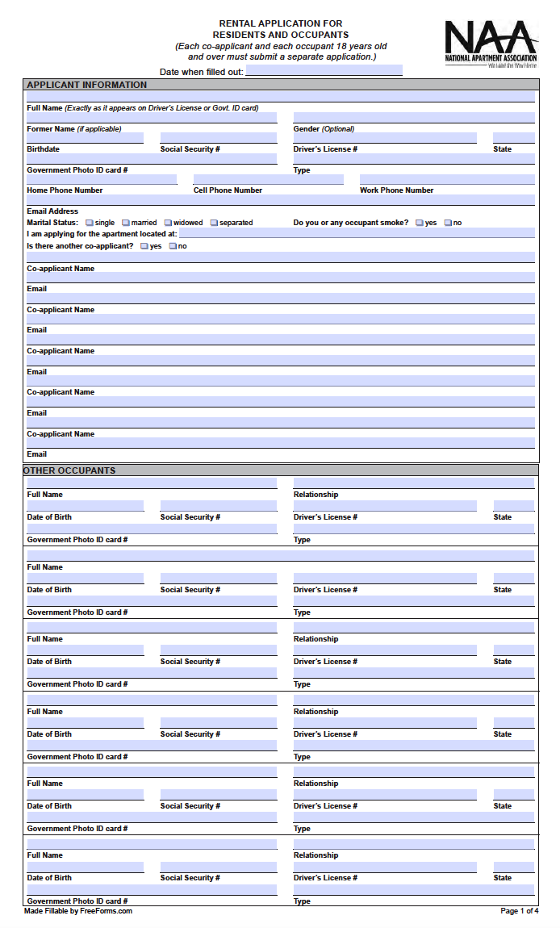Focus the first Co-applicant Name field
Viewport: 560px width, 928px height.
(x=281, y=257)
